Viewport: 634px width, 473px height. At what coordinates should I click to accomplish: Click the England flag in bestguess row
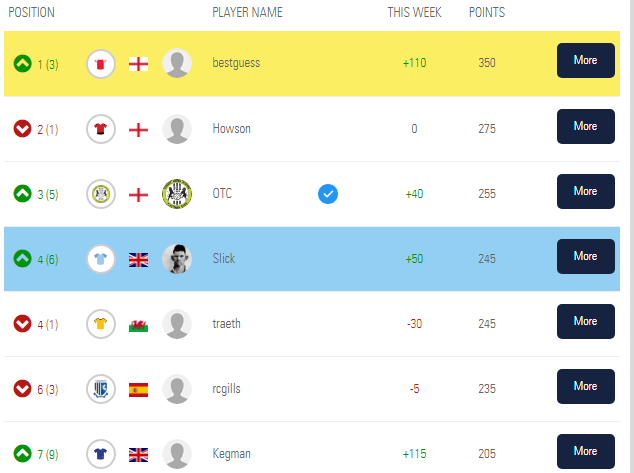coord(138,64)
